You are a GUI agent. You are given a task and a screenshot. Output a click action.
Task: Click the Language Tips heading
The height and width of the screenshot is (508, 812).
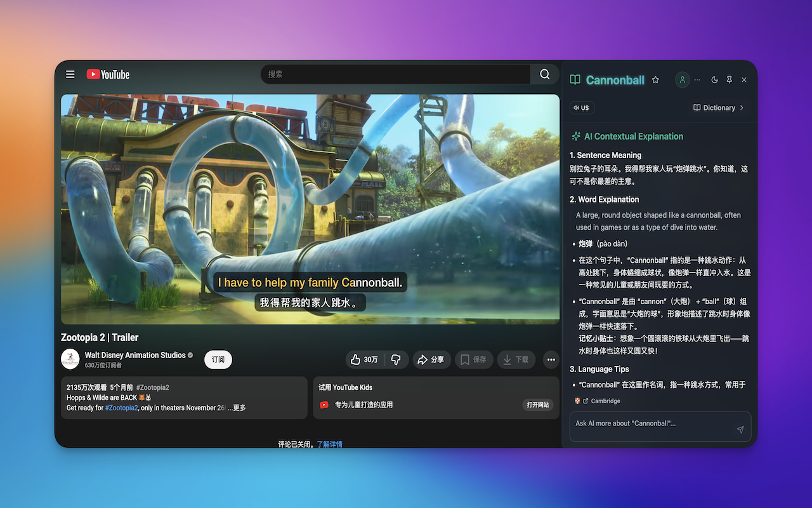pyautogui.click(x=599, y=369)
